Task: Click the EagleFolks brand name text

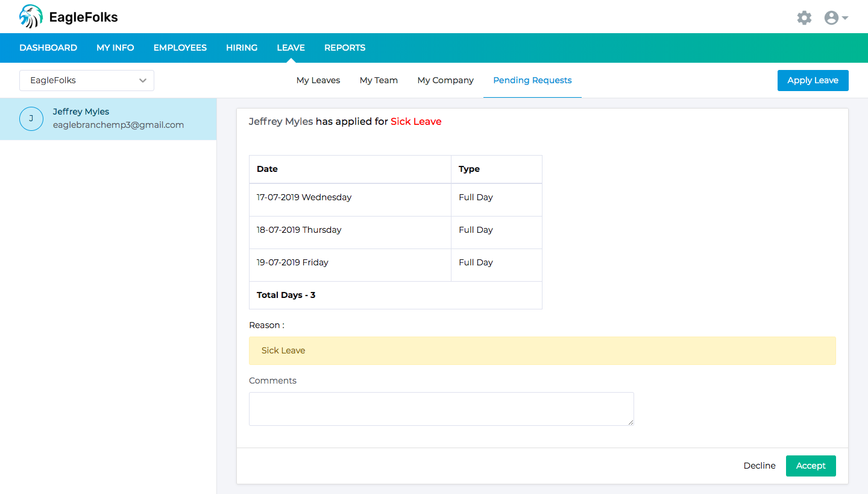Action: tap(83, 17)
